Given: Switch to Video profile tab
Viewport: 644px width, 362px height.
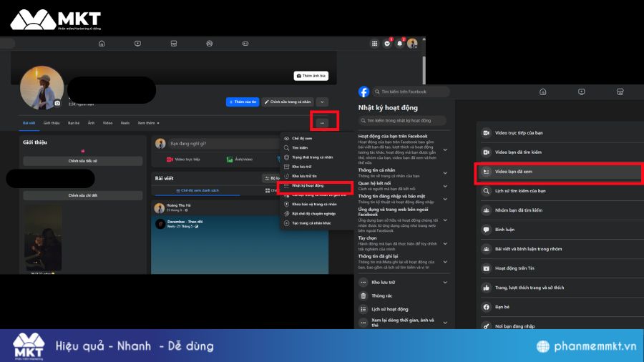Looking at the screenshot, I should point(107,123).
